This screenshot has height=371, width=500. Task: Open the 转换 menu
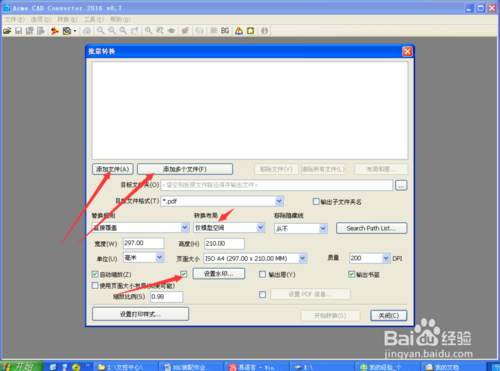tap(67, 19)
